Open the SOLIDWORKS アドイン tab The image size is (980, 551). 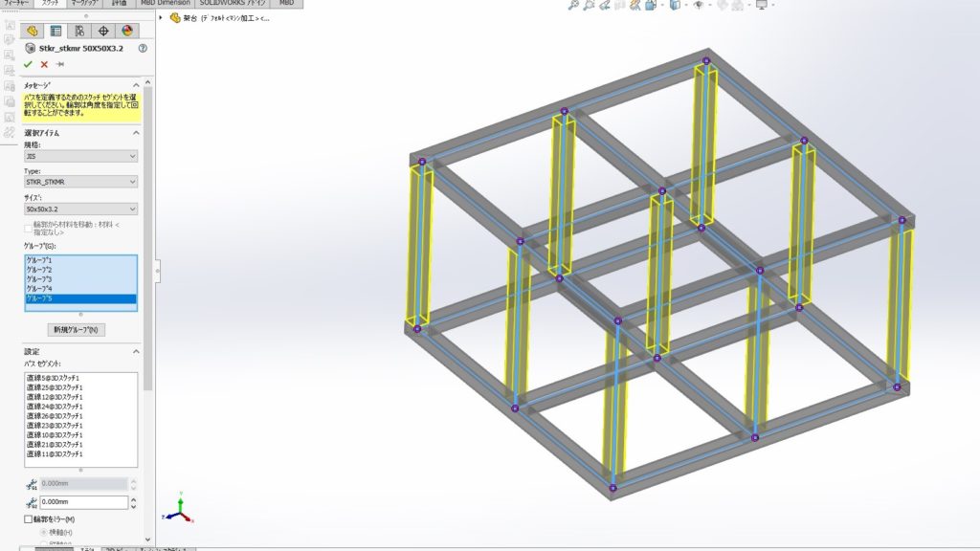234,4
